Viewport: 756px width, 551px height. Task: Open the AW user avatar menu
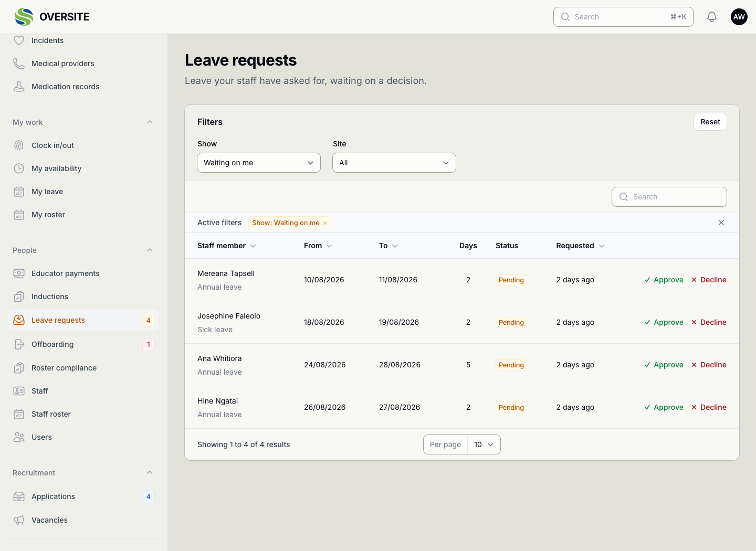pyautogui.click(x=739, y=17)
